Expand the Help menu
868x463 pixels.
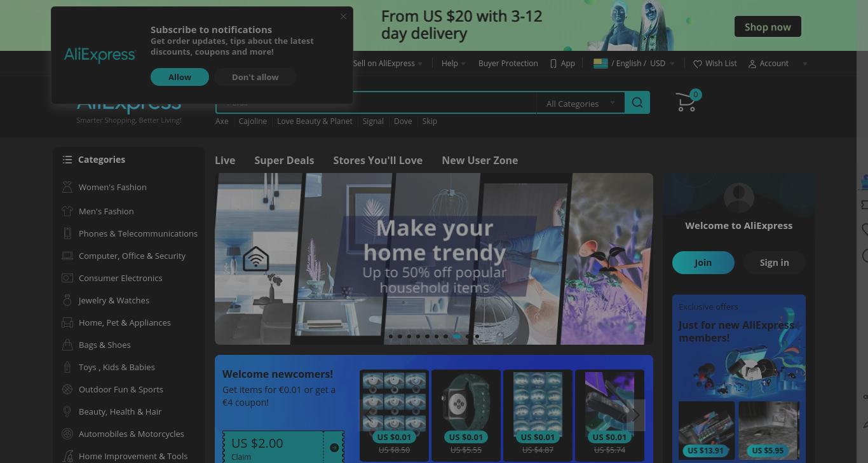[454, 64]
